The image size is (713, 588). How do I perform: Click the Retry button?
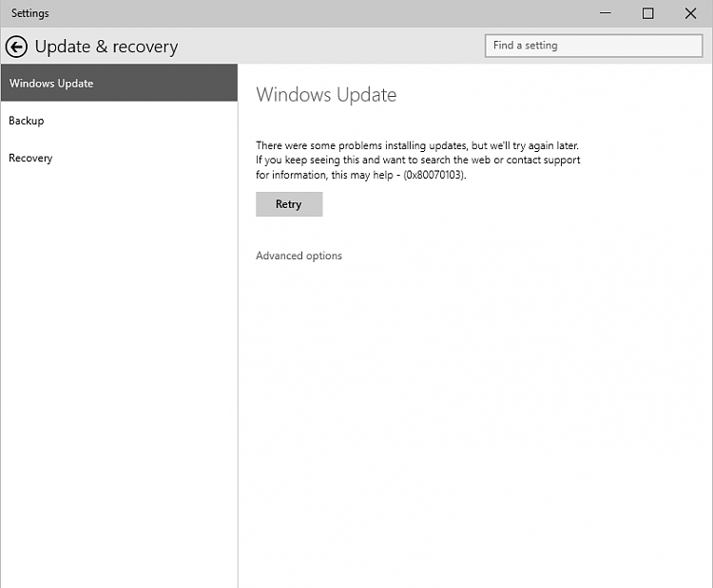click(x=289, y=204)
